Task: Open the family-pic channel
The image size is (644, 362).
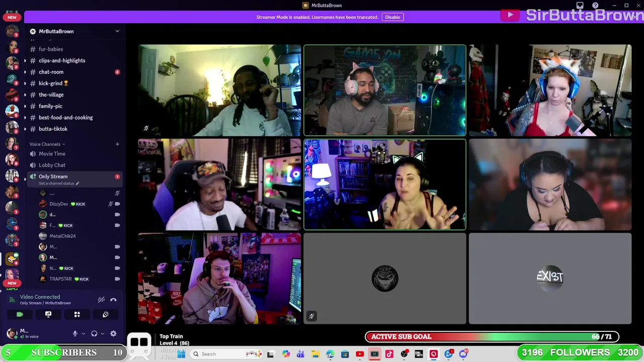Action: point(50,106)
